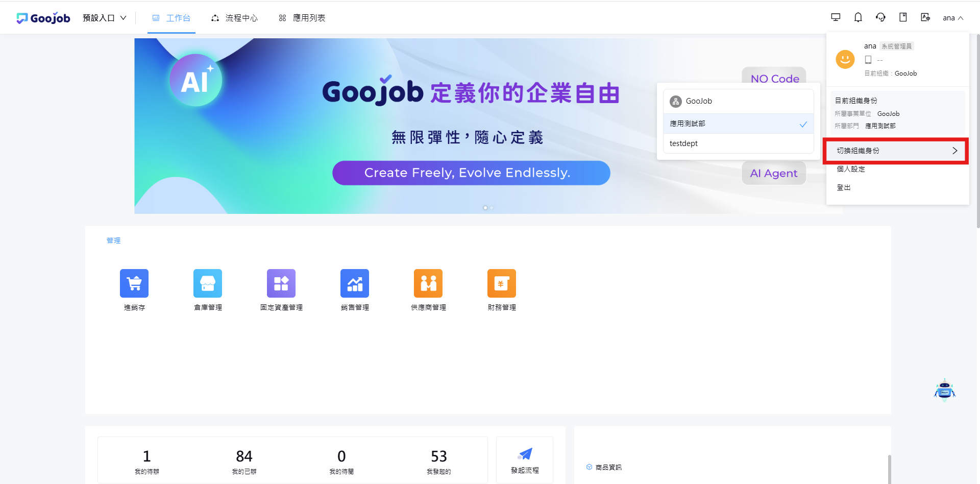Open the robot assistant chat icon
This screenshot has width=980, height=484.
pyautogui.click(x=945, y=391)
